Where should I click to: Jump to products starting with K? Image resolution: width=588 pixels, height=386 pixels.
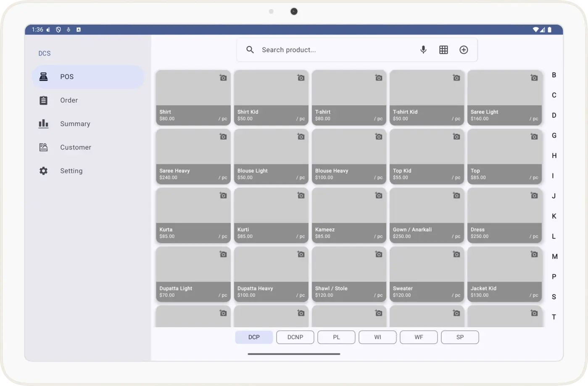pyautogui.click(x=554, y=216)
